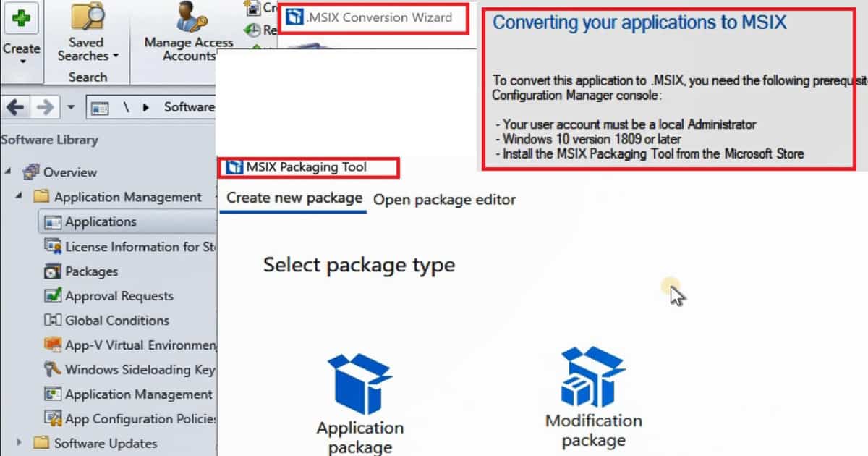
Task: Click the back navigation arrow
Action: click(15, 107)
